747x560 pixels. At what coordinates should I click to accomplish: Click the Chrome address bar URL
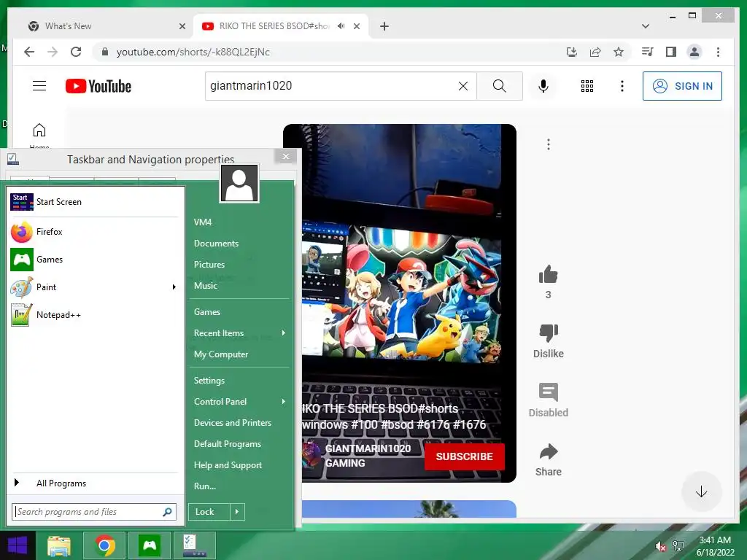(193, 52)
